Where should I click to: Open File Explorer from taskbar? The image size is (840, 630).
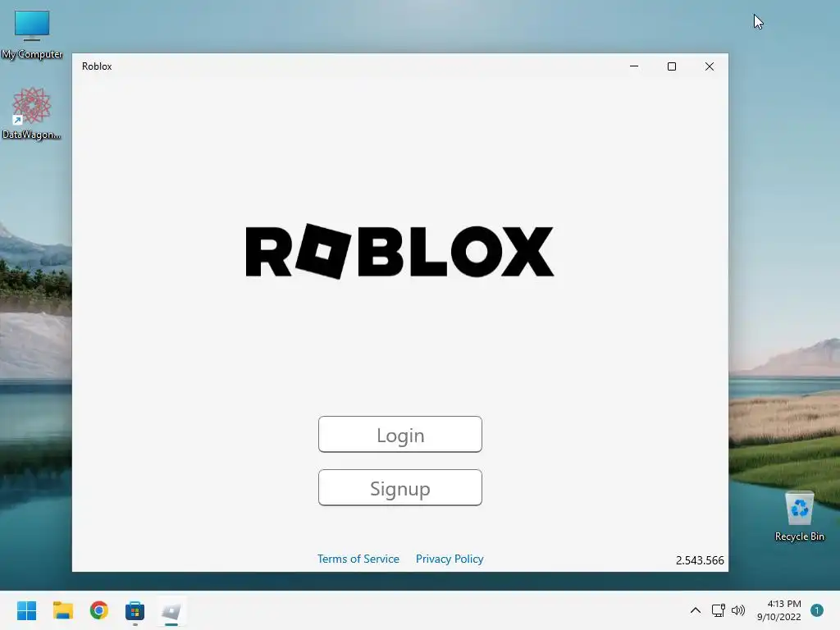pyautogui.click(x=62, y=610)
